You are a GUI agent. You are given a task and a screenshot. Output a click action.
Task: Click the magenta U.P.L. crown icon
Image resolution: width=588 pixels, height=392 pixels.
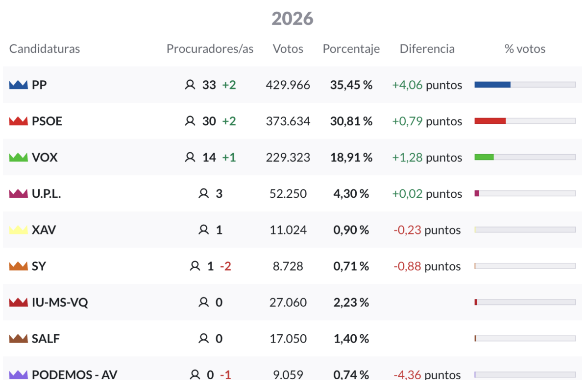[18, 194]
